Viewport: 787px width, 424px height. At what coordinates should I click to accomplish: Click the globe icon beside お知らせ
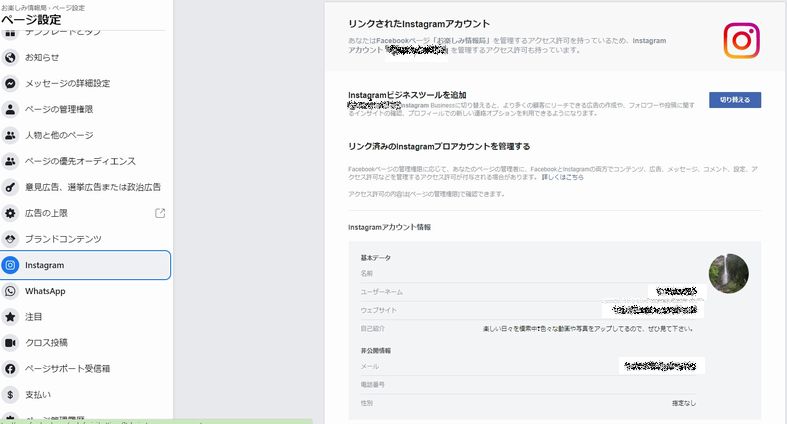tap(10, 57)
